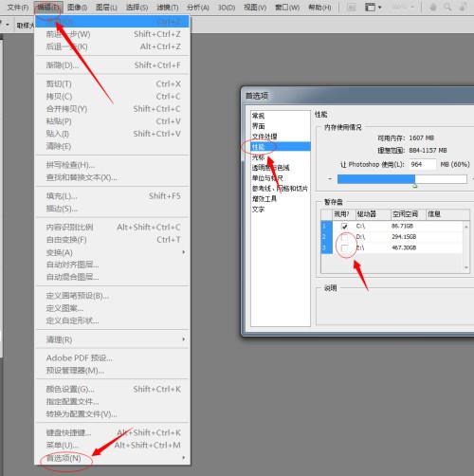Select 文件处理 in Preferences category list
474x476 pixels.
(281, 137)
